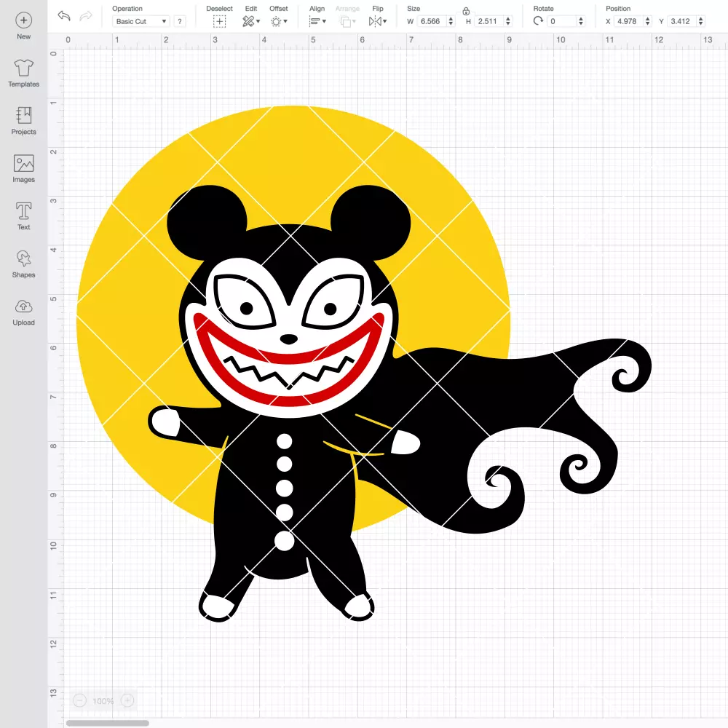Open the Images library

tap(24, 169)
